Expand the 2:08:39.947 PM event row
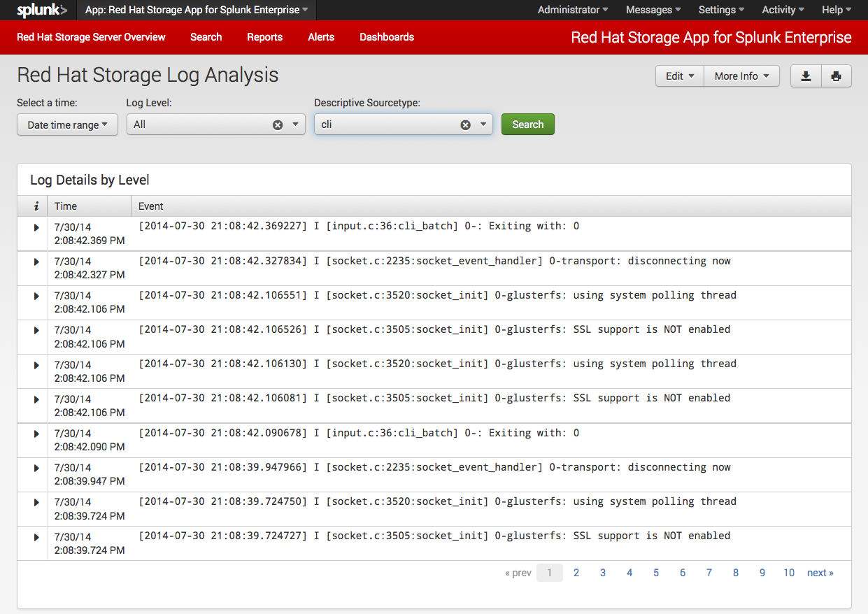 [x=36, y=468]
